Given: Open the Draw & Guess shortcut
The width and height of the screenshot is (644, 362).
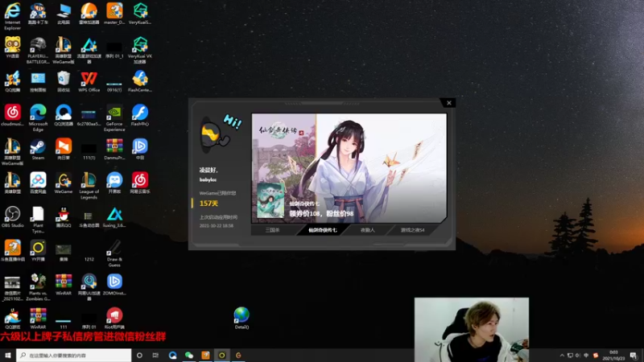Looking at the screenshot, I should click(x=114, y=253).
